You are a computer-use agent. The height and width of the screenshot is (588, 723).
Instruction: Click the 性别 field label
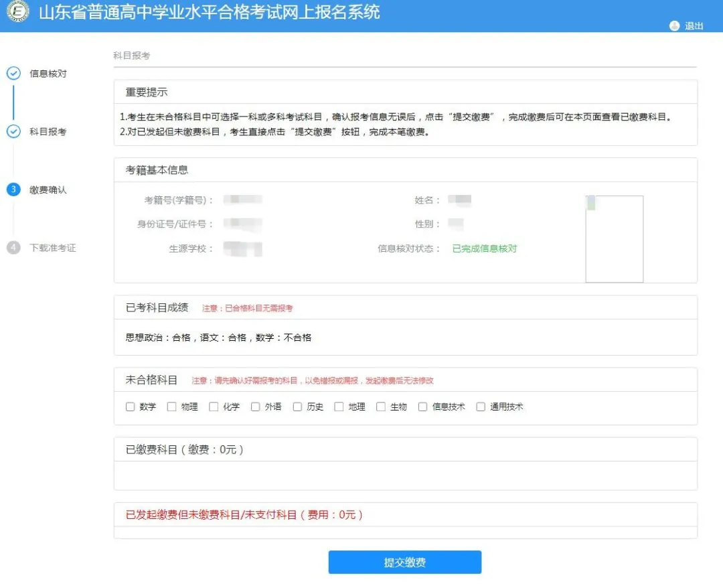tap(427, 224)
